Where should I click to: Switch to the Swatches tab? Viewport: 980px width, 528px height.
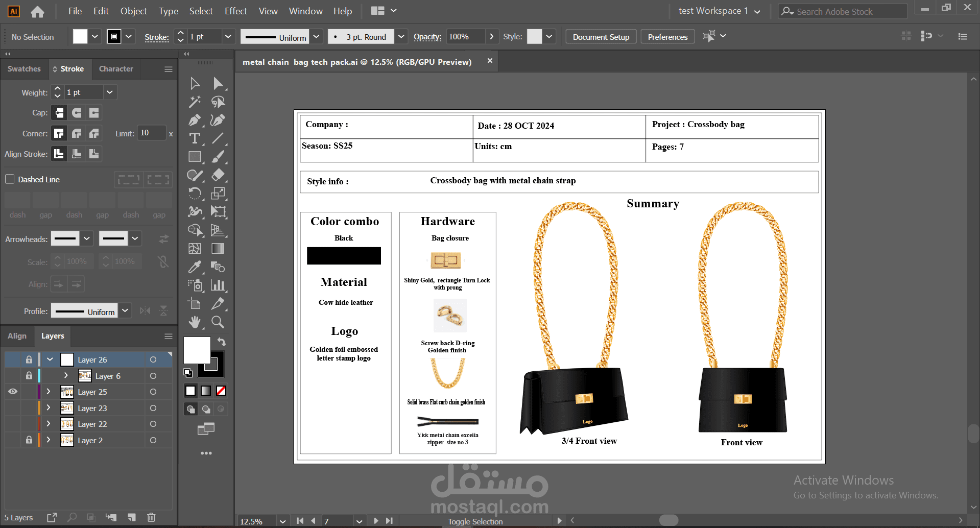pyautogui.click(x=24, y=69)
